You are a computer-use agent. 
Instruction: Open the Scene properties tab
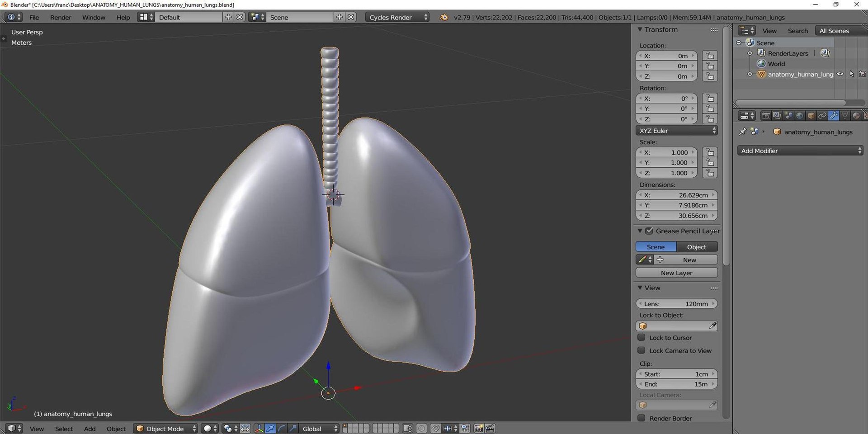(x=788, y=116)
